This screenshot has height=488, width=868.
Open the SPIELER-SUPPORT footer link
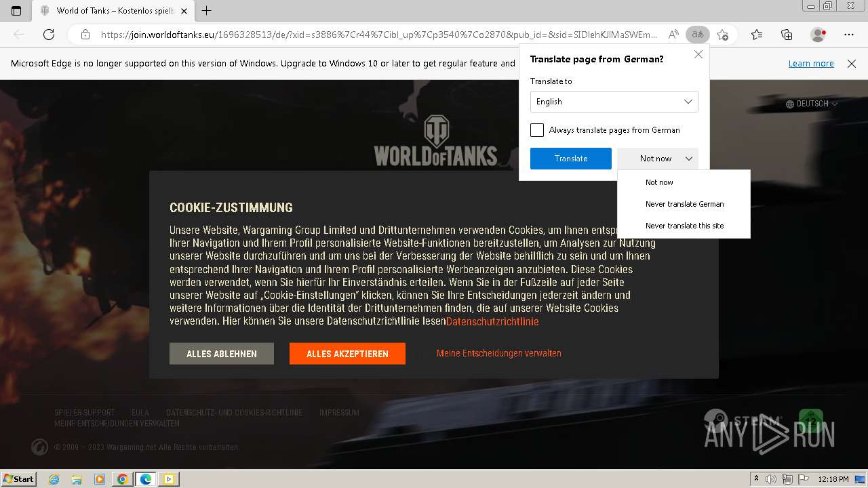point(85,412)
